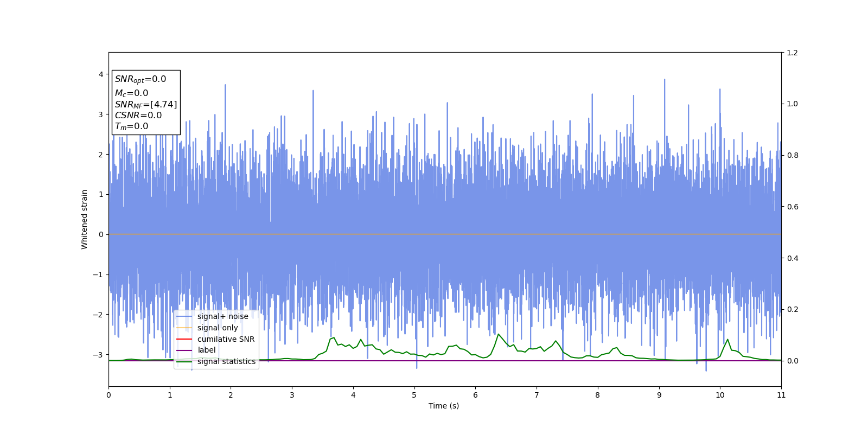This screenshot has height=434, width=868.
Task: Click the Mc=0.0 annotation text
Action: 131,93
